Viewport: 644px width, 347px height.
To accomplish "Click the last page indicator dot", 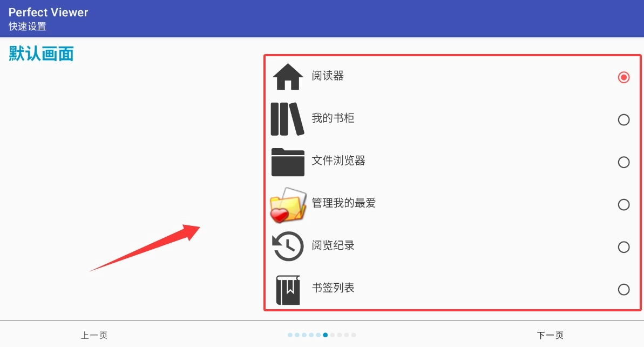I will [354, 335].
